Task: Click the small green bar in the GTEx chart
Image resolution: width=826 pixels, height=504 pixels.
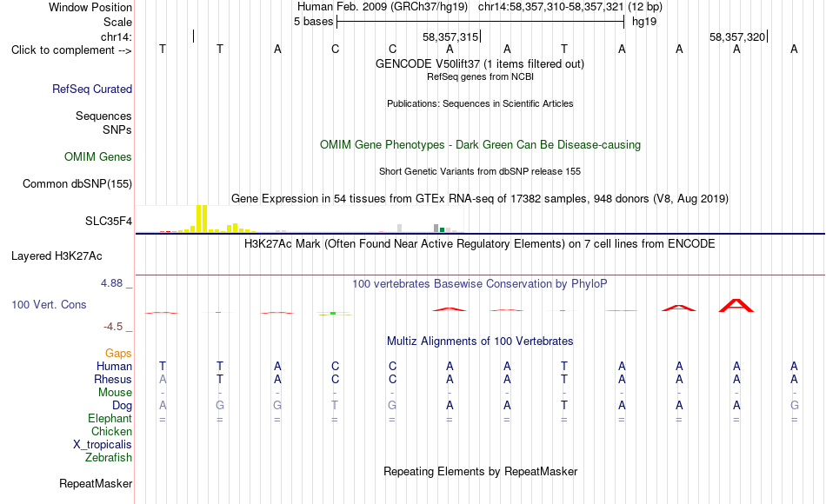Action: point(443,229)
